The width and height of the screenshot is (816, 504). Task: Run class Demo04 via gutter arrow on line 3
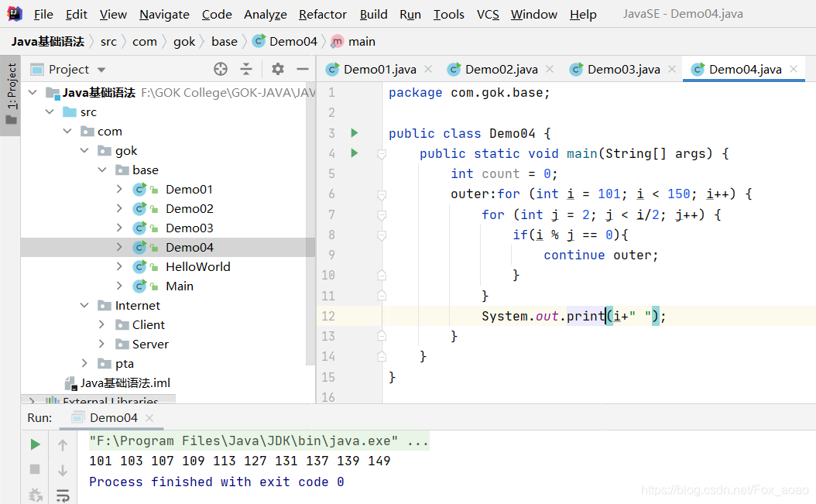355,132
